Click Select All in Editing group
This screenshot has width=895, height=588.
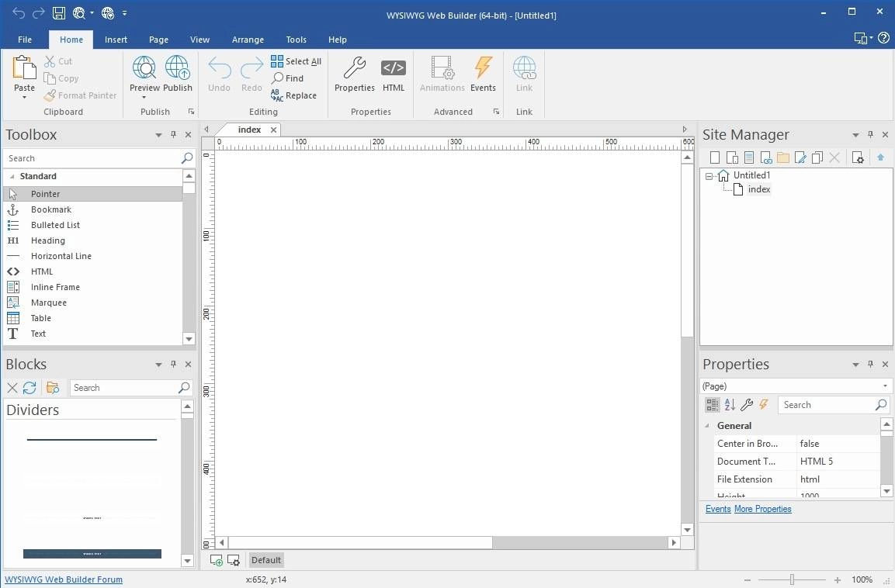296,61
